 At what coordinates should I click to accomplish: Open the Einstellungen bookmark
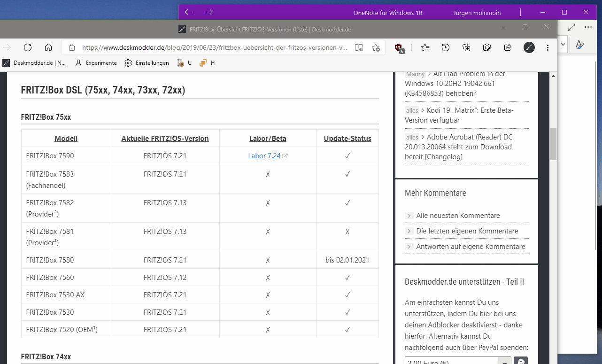click(147, 63)
